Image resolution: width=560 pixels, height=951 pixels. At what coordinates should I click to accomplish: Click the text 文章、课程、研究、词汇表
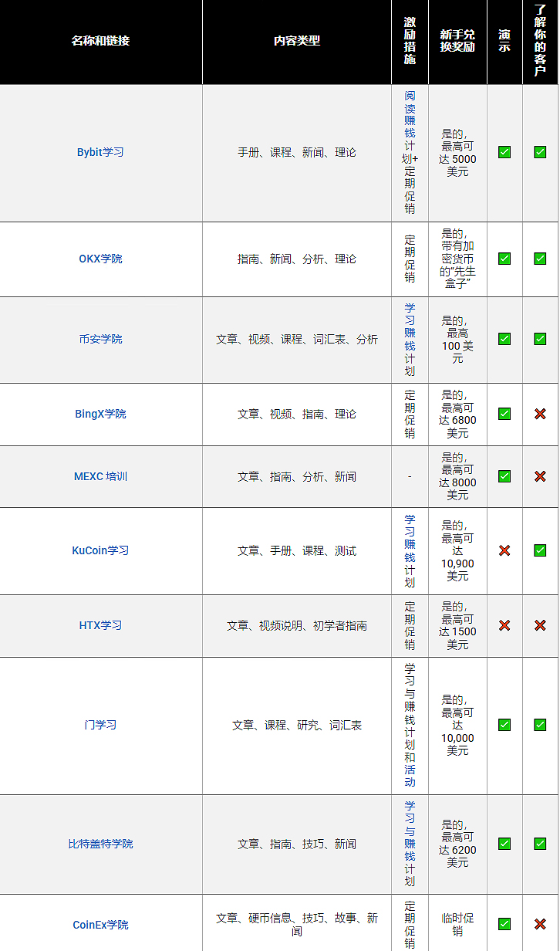click(297, 725)
